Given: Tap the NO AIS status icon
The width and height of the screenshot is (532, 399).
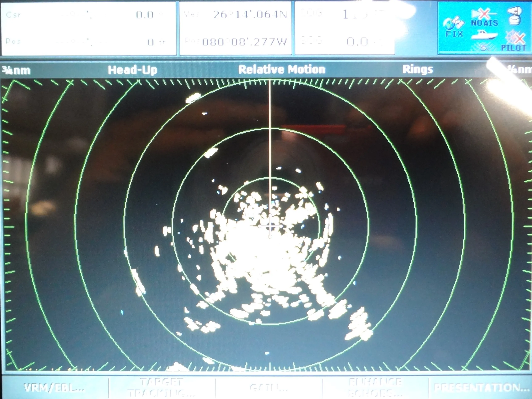Looking at the screenshot, I should (484, 17).
